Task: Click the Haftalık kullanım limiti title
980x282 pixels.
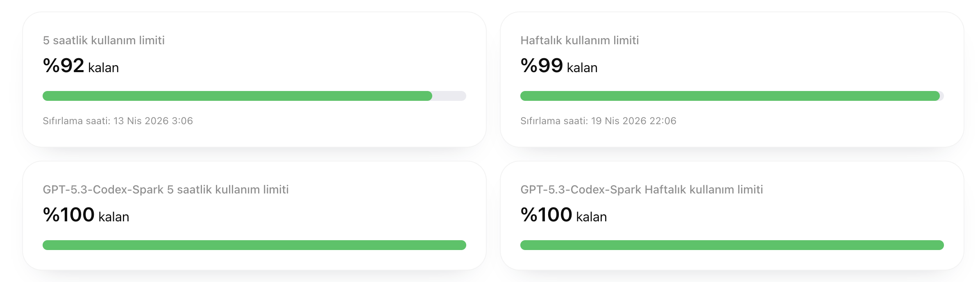Action: pos(580,40)
